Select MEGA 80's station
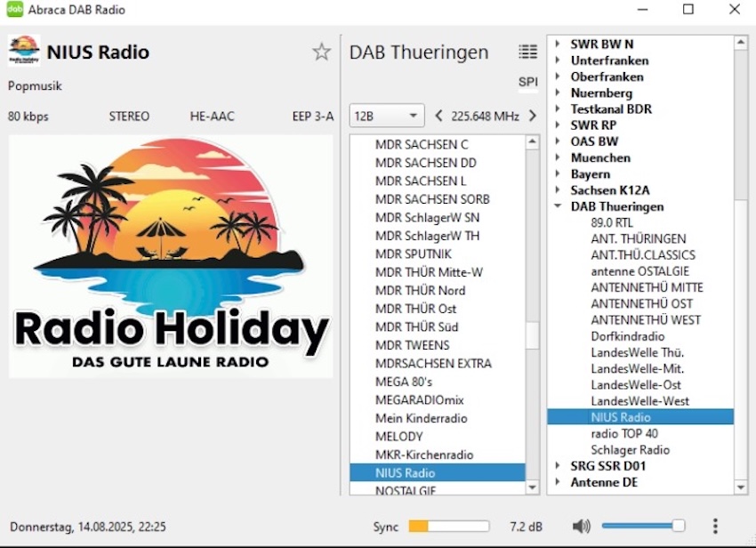This screenshot has height=548, width=756. tap(438, 382)
